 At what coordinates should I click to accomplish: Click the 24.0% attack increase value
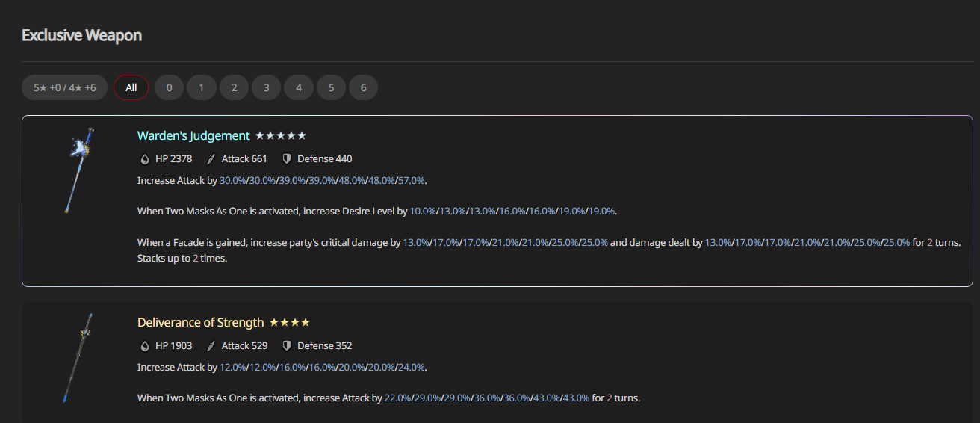click(411, 367)
